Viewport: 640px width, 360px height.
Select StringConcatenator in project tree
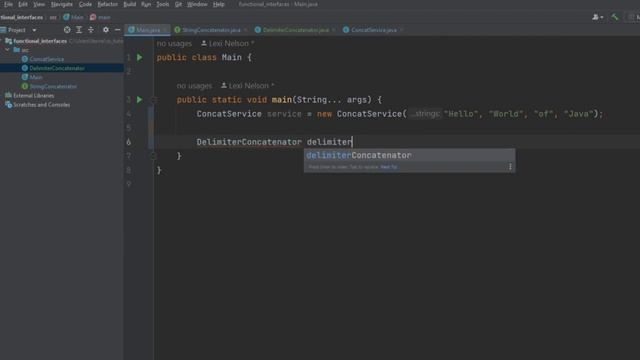pos(53,87)
